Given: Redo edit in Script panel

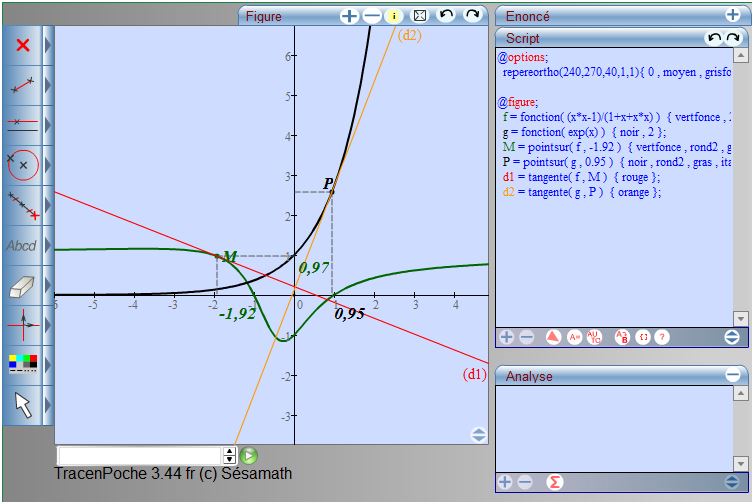Looking at the screenshot, I should pyautogui.click(x=733, y=38).
